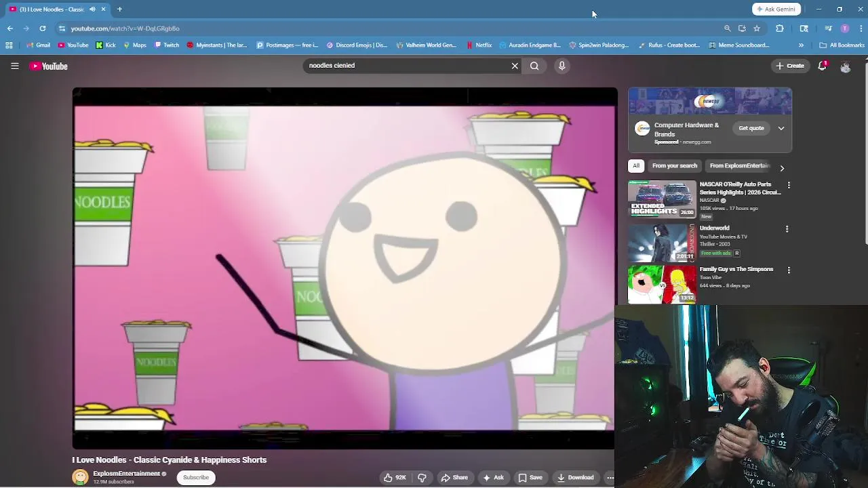Show more filter chips arrow
The image size is (868, 488).
tap(782, 168)
